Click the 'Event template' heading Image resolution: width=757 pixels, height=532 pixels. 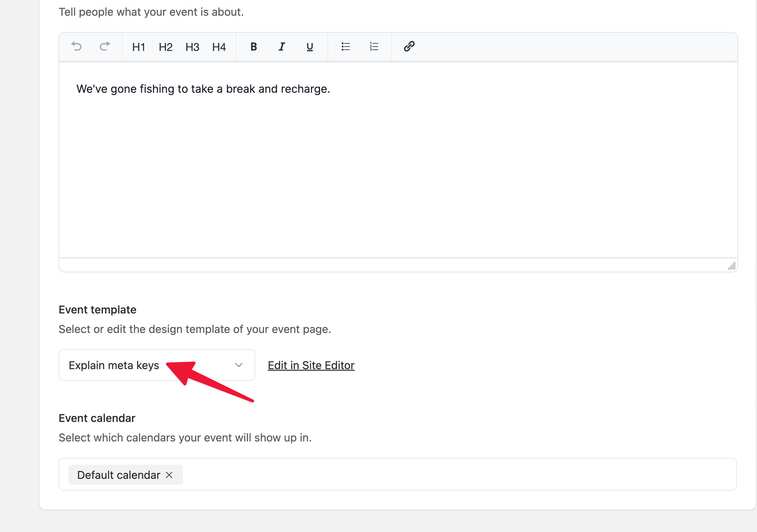(x=98, y=310)
